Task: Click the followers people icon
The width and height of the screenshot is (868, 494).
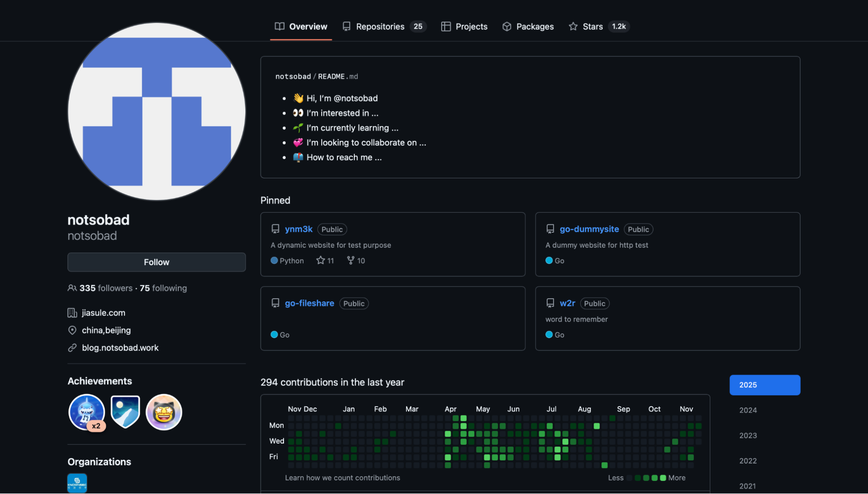Action: (x=72, y=288)
